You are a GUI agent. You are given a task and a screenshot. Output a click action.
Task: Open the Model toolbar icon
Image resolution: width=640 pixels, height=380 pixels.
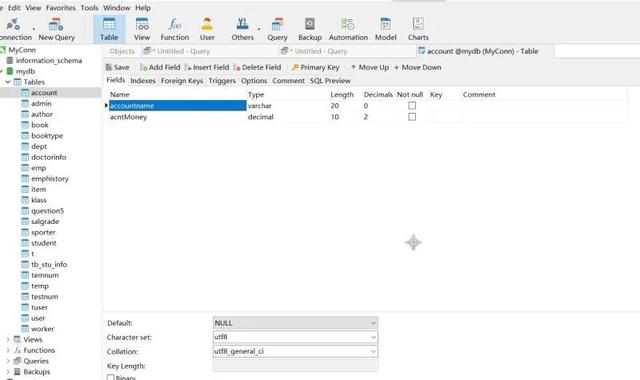(x=386, y=29)
